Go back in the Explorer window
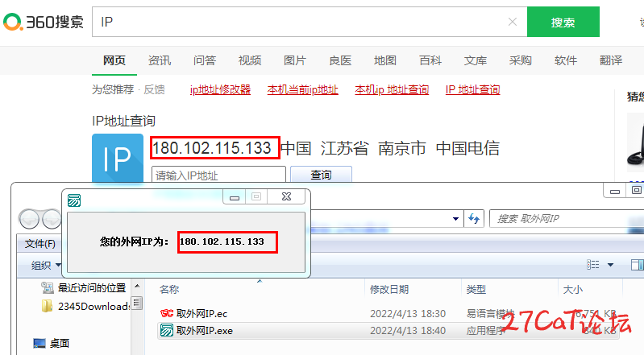This screenshot has height=355, width=644. point(29,219)
